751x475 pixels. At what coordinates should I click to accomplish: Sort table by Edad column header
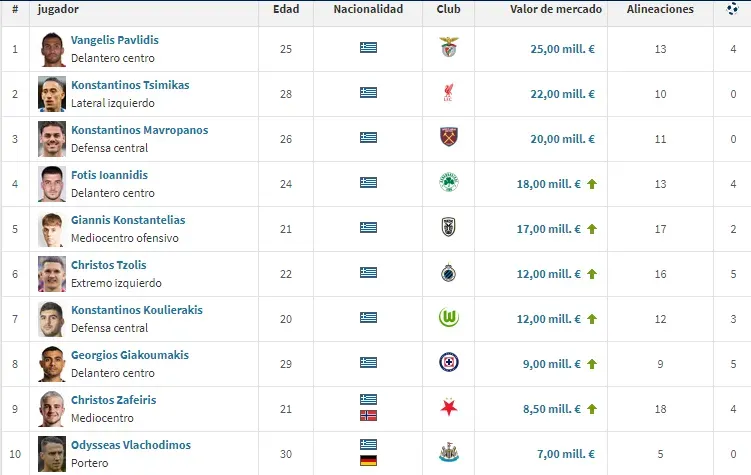tap(286, 9)
